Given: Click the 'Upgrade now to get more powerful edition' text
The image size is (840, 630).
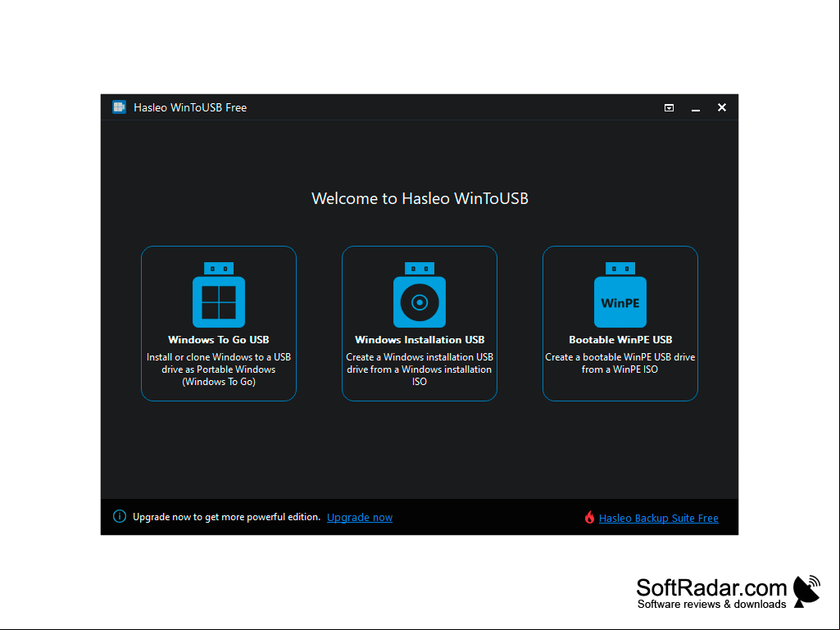Looking at the screenshot, I should pyautogui.click(x=227, y=517).
